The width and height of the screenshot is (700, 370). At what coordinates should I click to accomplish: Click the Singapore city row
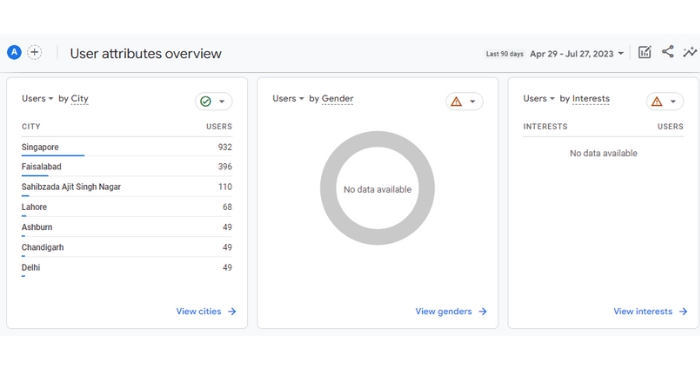pyautogui.click(x=127, y=147)
